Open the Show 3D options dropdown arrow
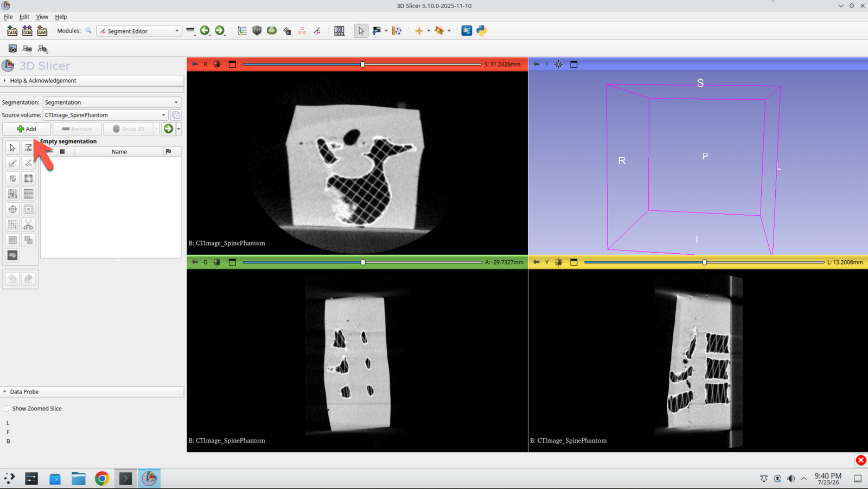 tap(156, 128)
